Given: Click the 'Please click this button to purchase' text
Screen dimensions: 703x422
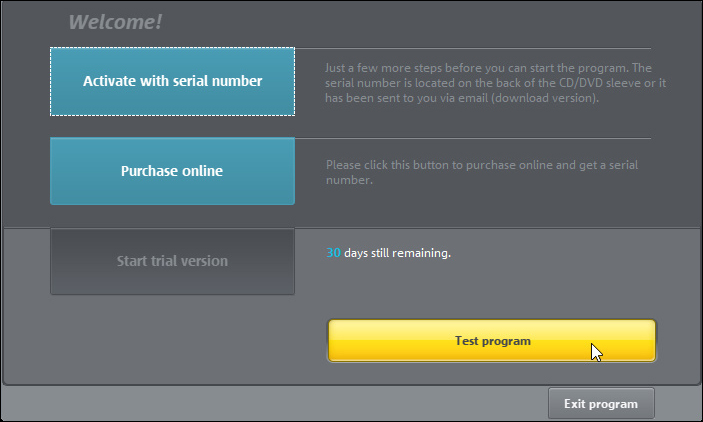Looking at the screenshot, I should tap(482, 172).
